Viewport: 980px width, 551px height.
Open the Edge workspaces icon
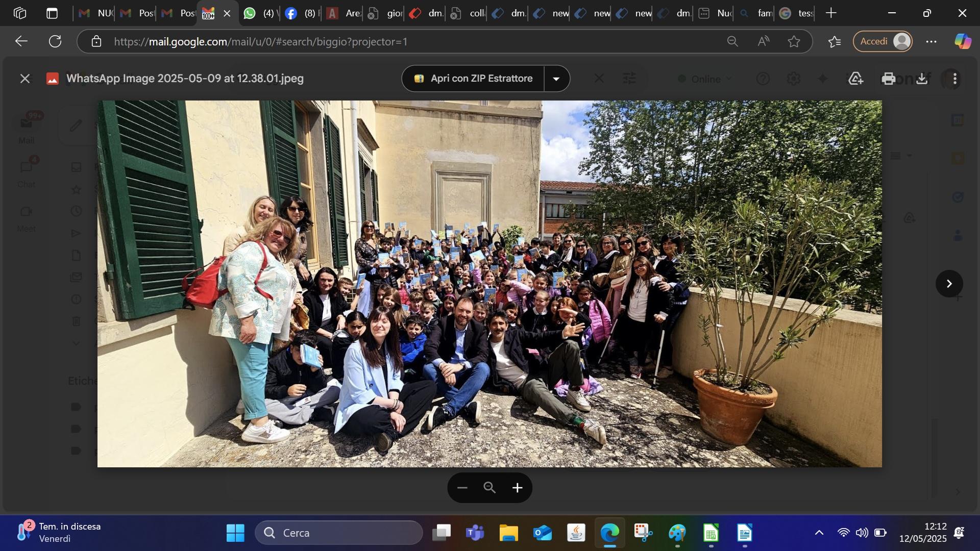(x=20, y=13)
